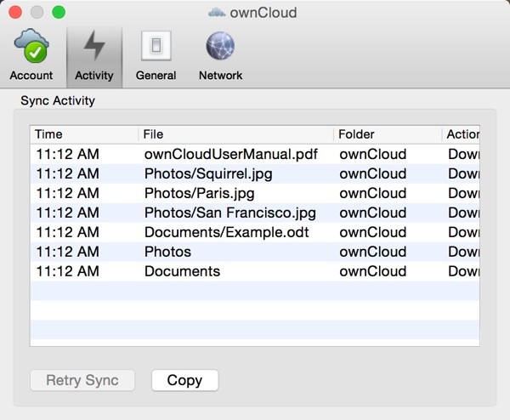Select the Photos/Squirrel.jpg entry
Image resolution: width=510 pixels, height=420 pixels.
[255, 173]
